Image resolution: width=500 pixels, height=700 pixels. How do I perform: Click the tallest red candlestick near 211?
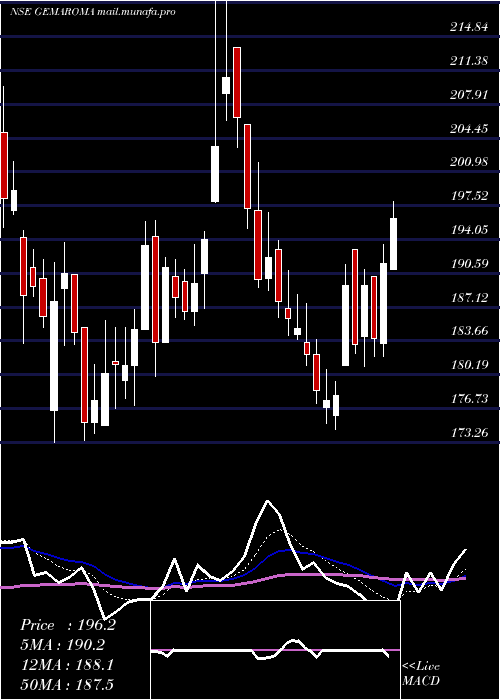pyautogui.click(x=237, y=83)
